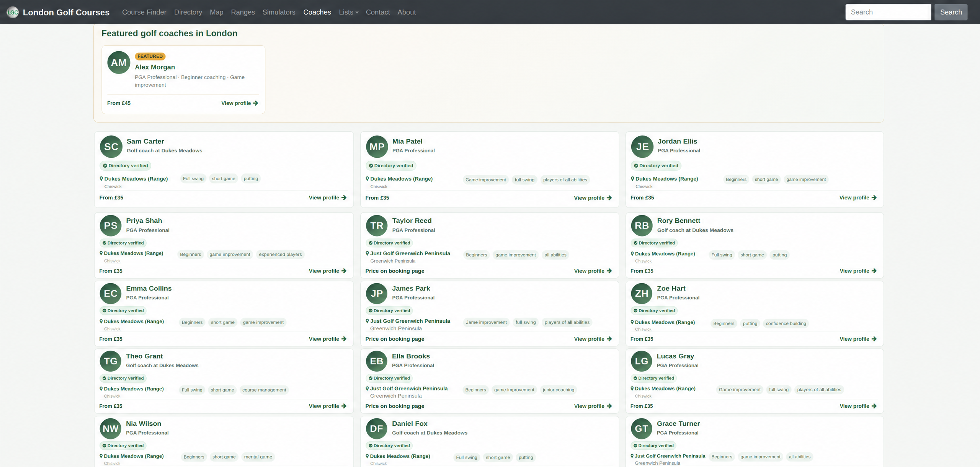
Task: Click 'course management' tag on Theo Grant's card
Action: pyautogui.click(x=264, y=390)
